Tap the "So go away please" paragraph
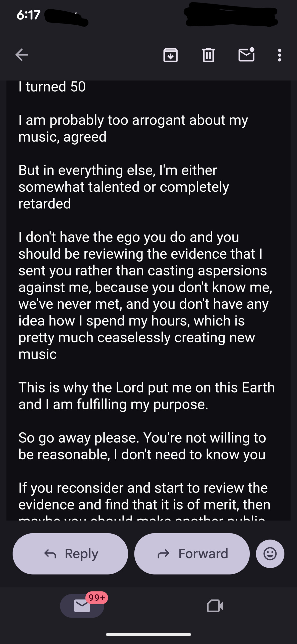This screenshot has width=297, height=644. 142,446
